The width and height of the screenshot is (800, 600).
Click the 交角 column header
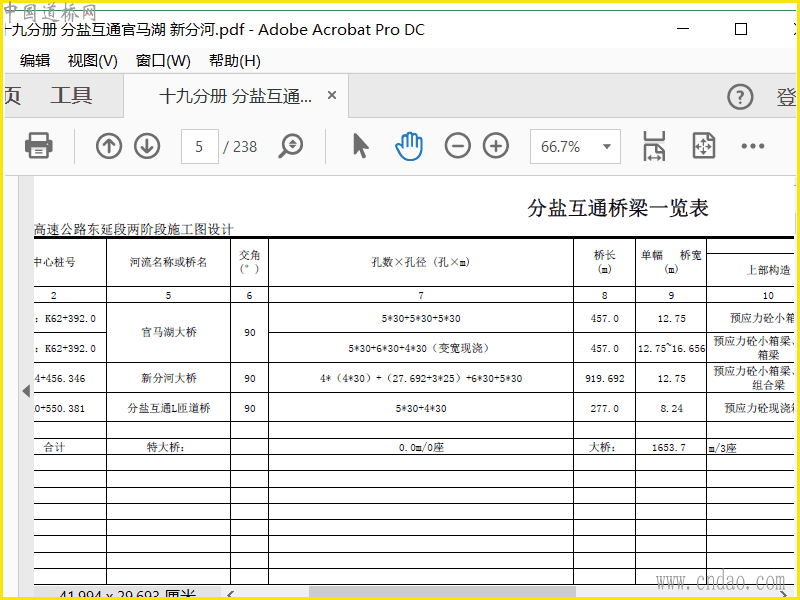(x=249, y=261)
